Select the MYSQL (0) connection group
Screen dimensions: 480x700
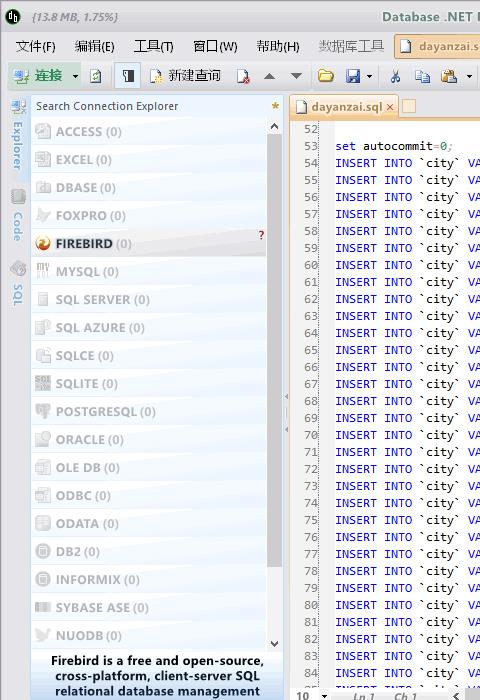[x=149, y=272]
